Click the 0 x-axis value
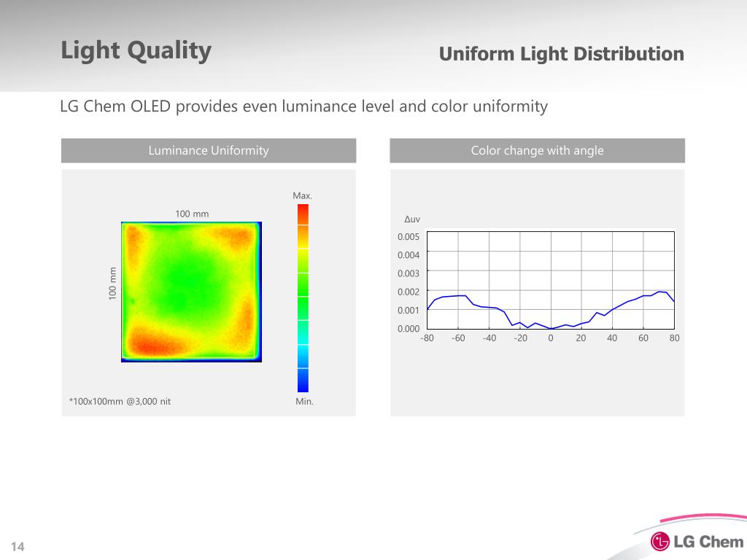This screenshot has width=747, height=560. (551, 338)
